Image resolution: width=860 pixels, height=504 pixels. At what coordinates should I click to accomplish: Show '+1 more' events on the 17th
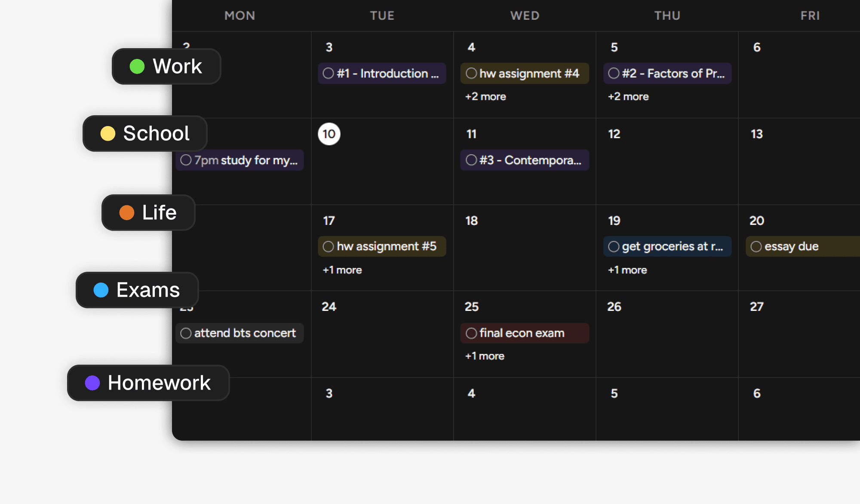342,270
